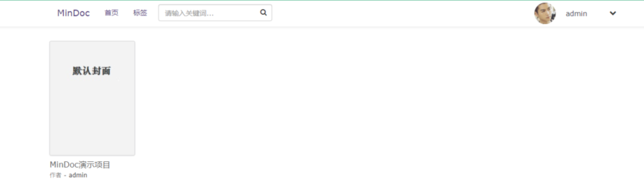This screenshot has width=644, height=194.
Task: Focus the 请输入关键词 search field
Action: [215, 13]
